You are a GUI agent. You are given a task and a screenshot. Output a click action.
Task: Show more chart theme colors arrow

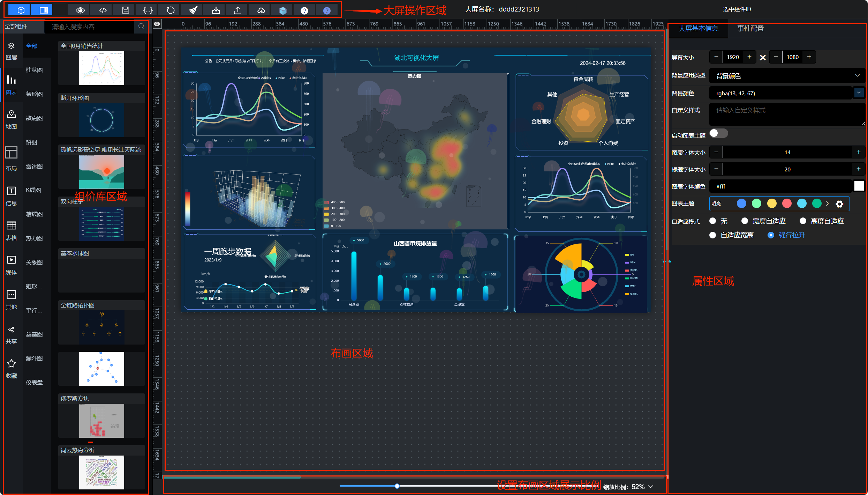pyautogui.click(x=827, y=204)
